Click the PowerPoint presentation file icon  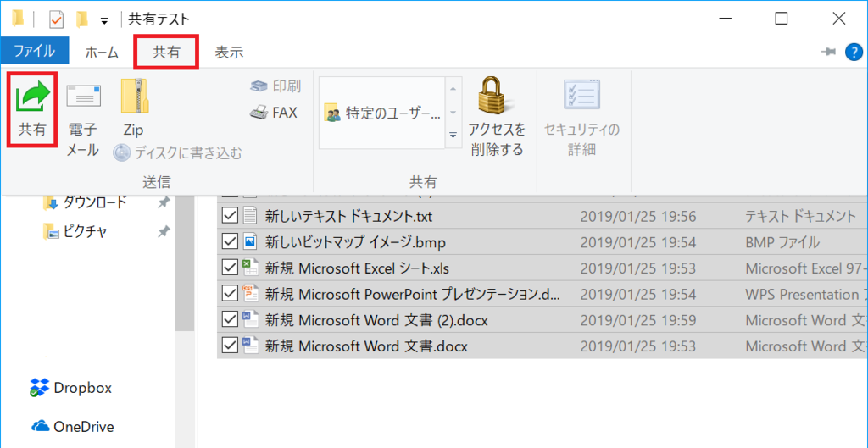(x=250, y=294)
